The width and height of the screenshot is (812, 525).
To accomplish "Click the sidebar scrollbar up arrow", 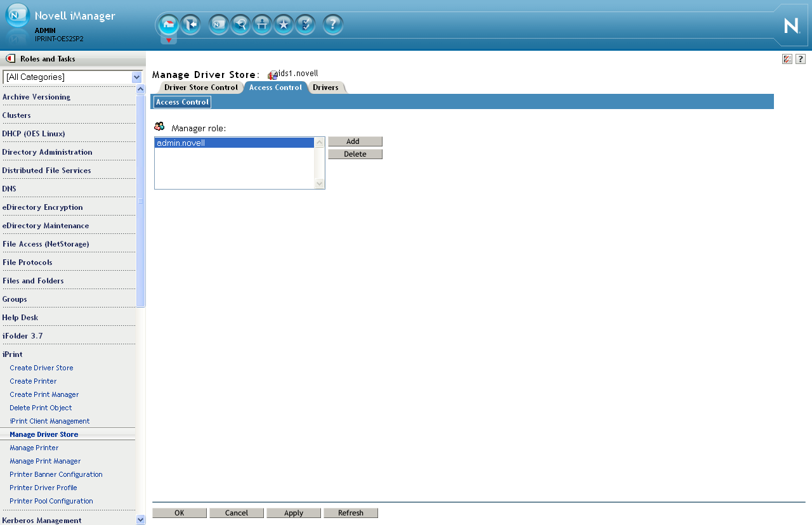I will [141, 89].
